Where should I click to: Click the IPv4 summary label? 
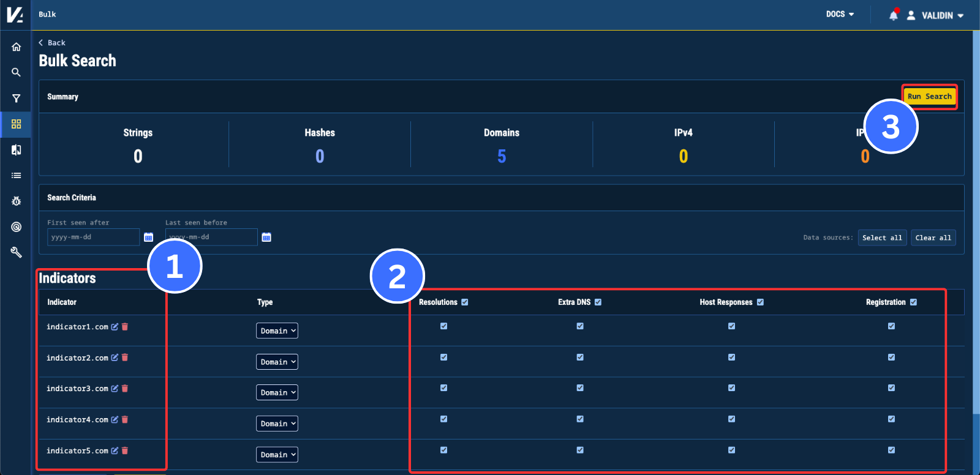coord(684,133)
